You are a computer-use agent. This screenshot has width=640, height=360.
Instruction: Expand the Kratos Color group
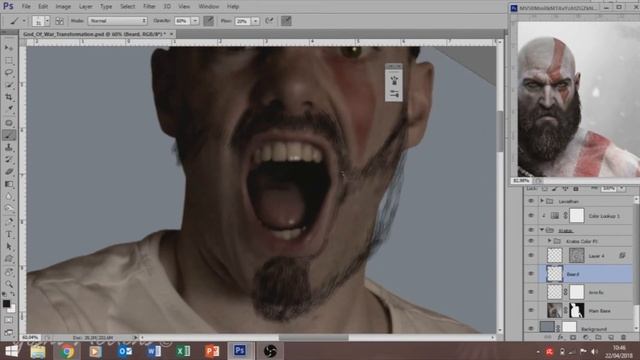point(549,241)
